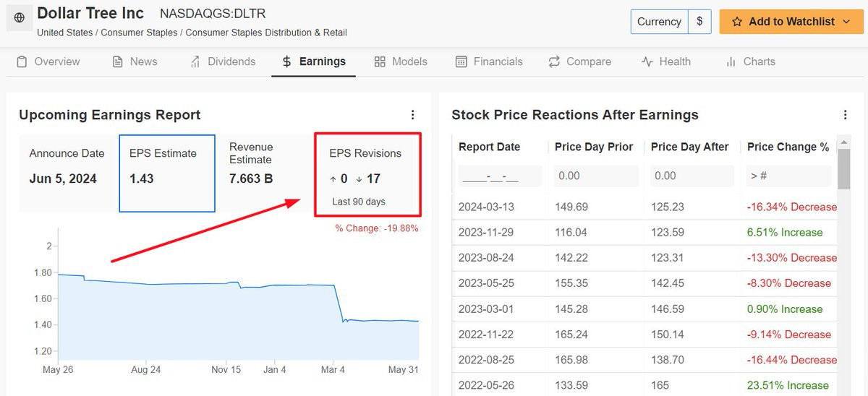Click the Price Change % filter field
The image size is (868, 396).
coord(789,176)
